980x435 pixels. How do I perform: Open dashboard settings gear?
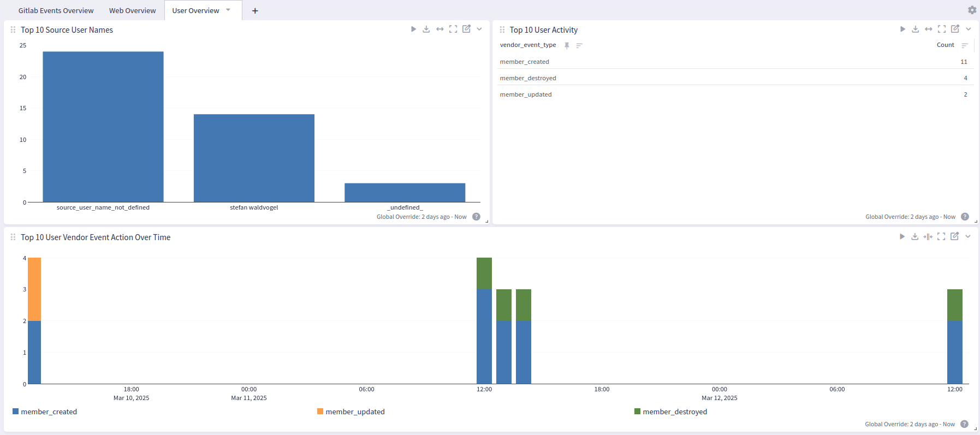point(972,10)
